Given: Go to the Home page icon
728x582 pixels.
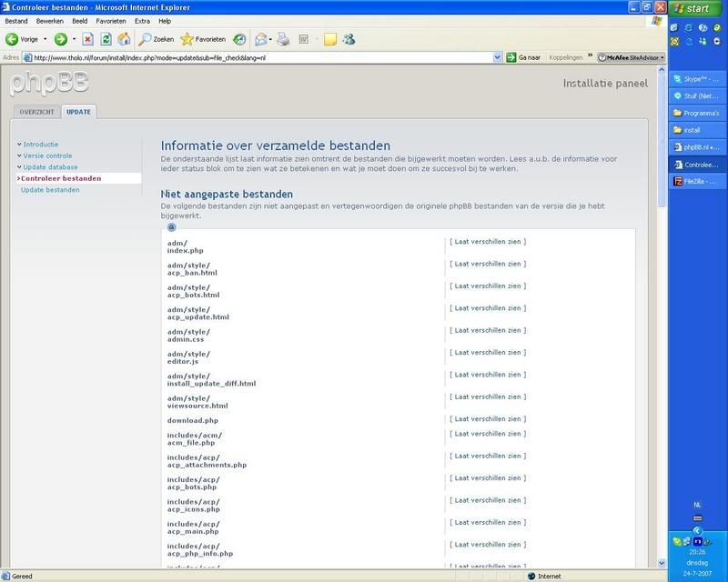Looking at the screenshot, I should (x=124, y=39).
